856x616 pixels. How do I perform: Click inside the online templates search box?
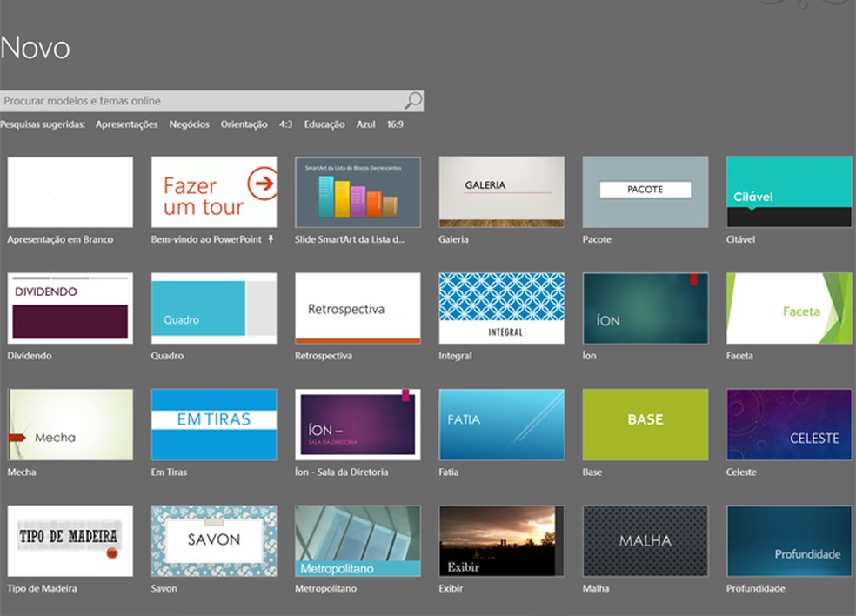[174, 99]
